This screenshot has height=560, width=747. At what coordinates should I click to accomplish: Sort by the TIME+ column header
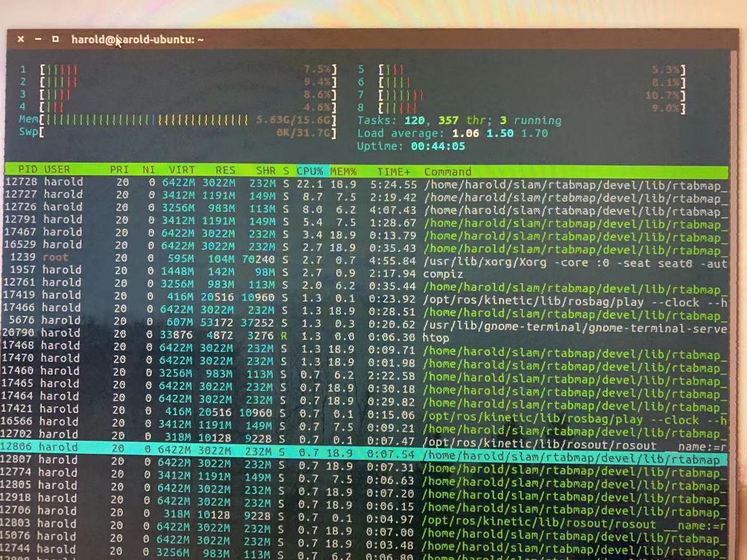[393, 172]
